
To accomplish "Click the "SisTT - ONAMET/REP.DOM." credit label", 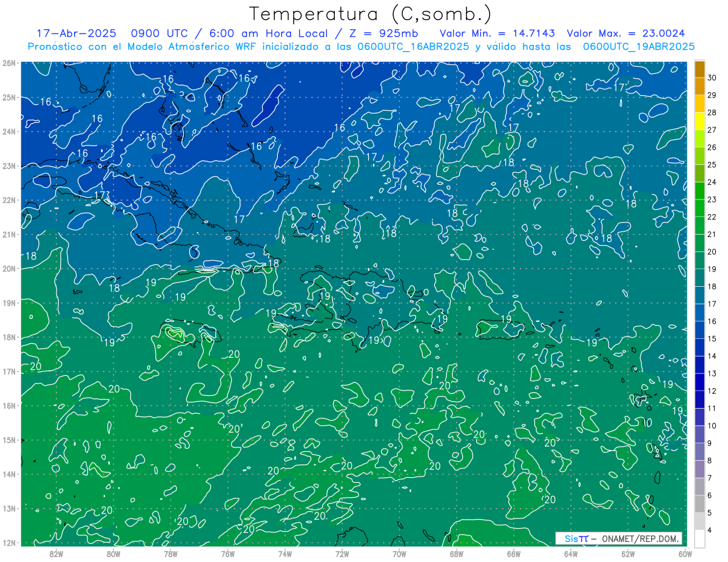I will point(619,538).
